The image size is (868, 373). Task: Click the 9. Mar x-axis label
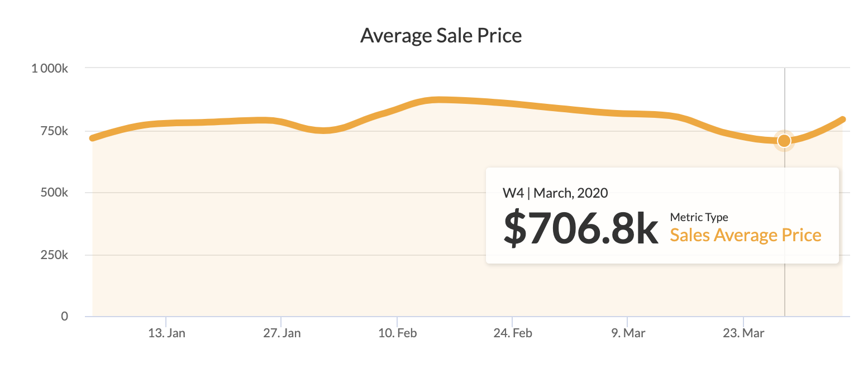click(x=628, y=333)
